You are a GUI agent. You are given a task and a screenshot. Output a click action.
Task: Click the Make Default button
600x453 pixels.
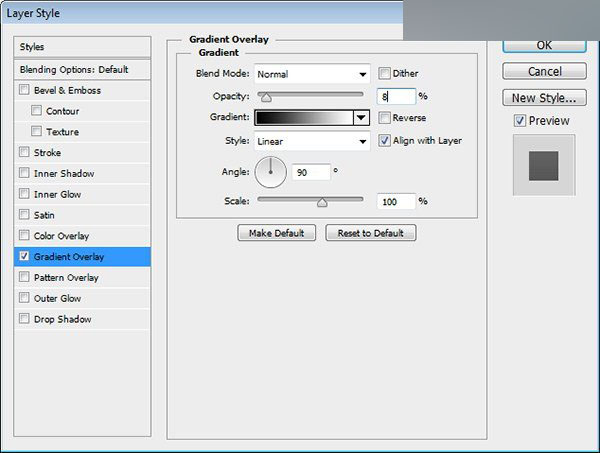tap(277, 233)
